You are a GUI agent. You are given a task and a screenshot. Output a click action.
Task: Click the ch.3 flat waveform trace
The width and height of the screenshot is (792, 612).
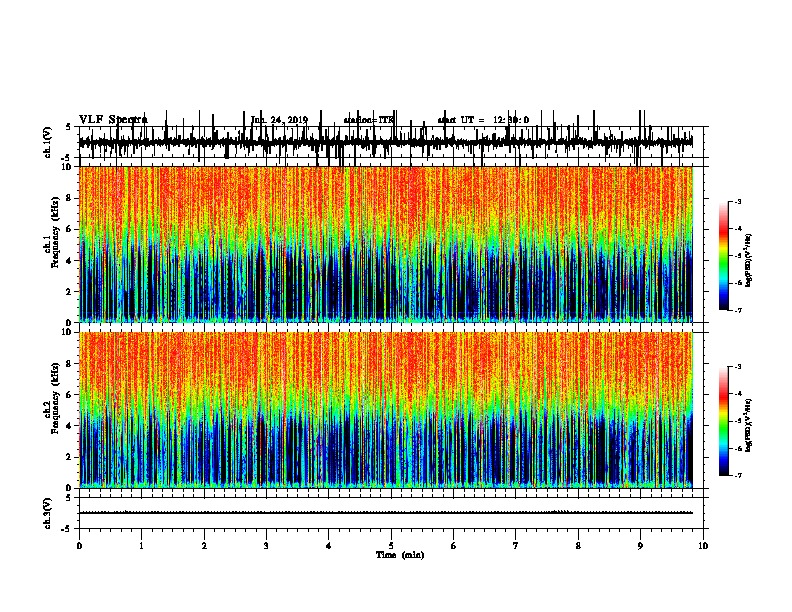click(x=385, y=513)
